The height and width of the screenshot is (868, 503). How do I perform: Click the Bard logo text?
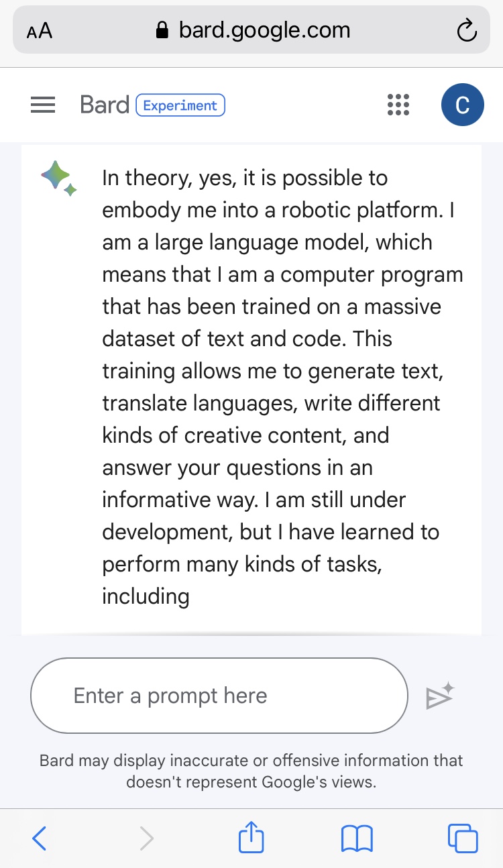coord(105,105)
